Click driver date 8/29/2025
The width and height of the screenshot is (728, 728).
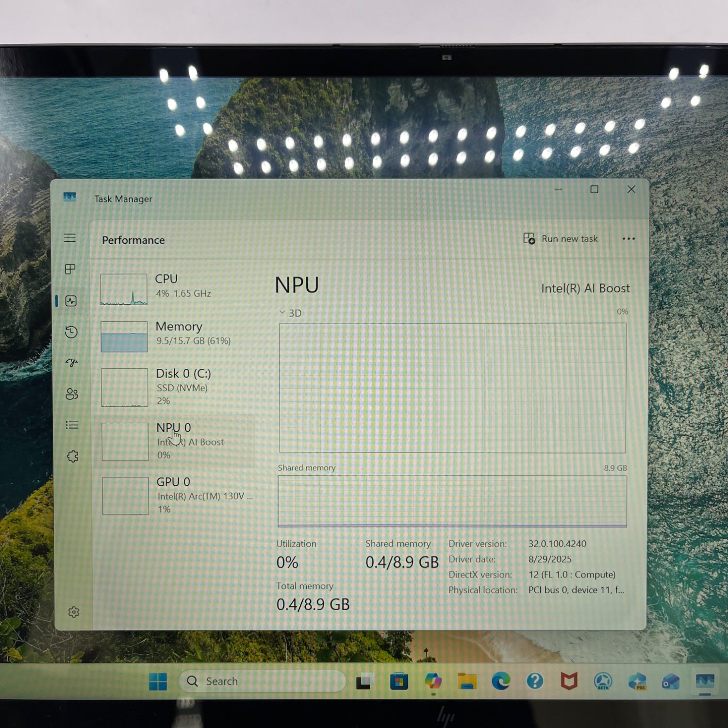550,559
